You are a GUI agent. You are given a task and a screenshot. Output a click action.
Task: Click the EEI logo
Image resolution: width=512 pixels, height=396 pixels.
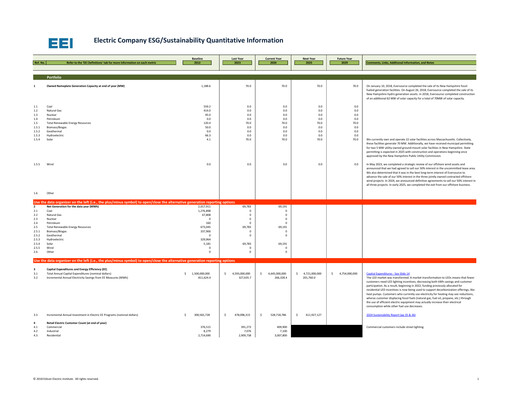pyautogui.click(x=60, y=43)
